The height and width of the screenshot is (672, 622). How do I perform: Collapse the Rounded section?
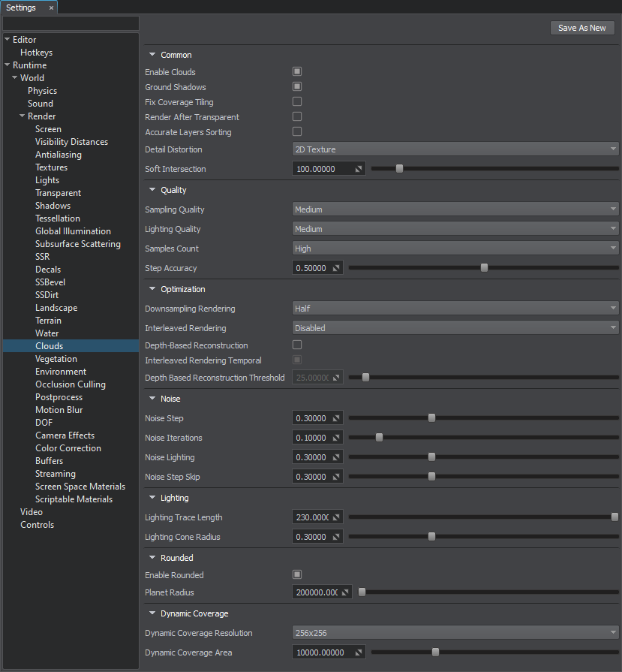[x=152, y=558]
